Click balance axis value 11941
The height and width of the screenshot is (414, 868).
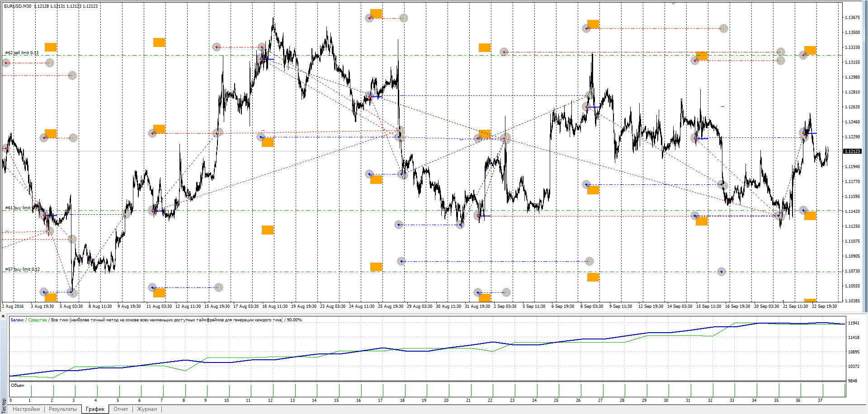[854, 323]
